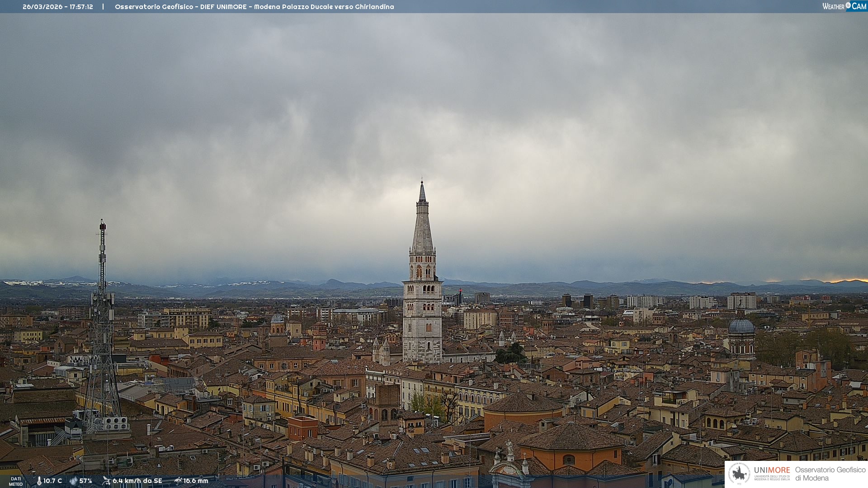Click the grey church dome at right
Screen dimensions: 868x488
741,326
